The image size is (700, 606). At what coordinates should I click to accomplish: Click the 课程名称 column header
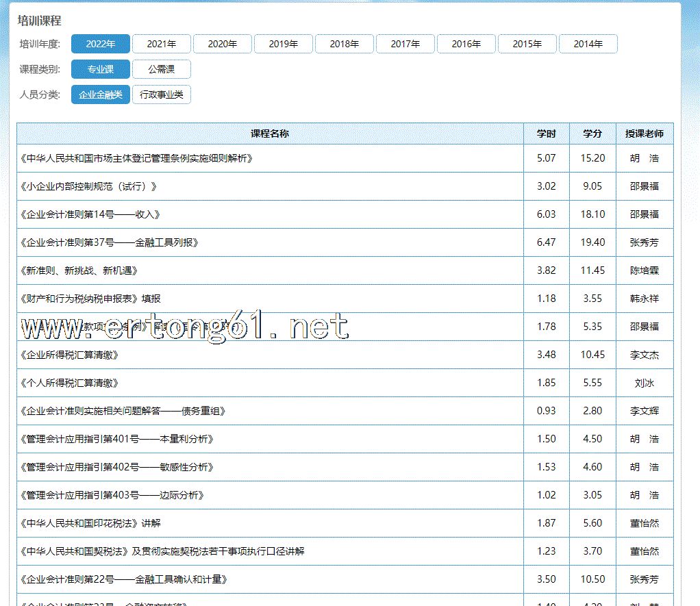[270, 134]
